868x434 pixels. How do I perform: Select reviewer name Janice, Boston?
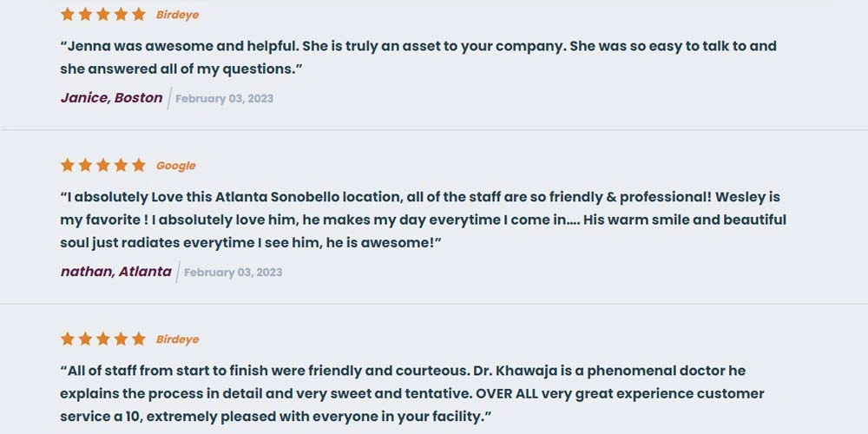click(111, 98)
